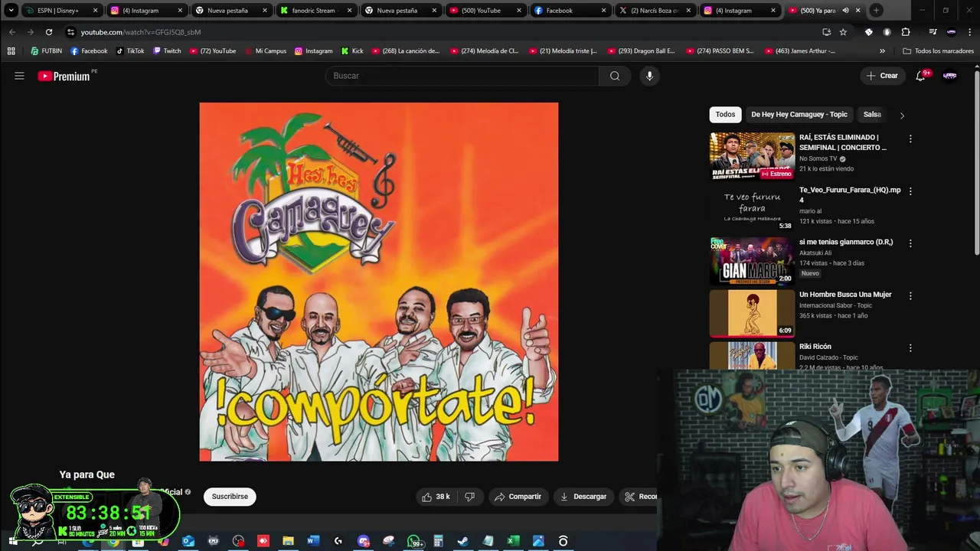Open File Explorer from the taskbar
The width and height of the screenshot is (980, 551).
coord(288,541)
